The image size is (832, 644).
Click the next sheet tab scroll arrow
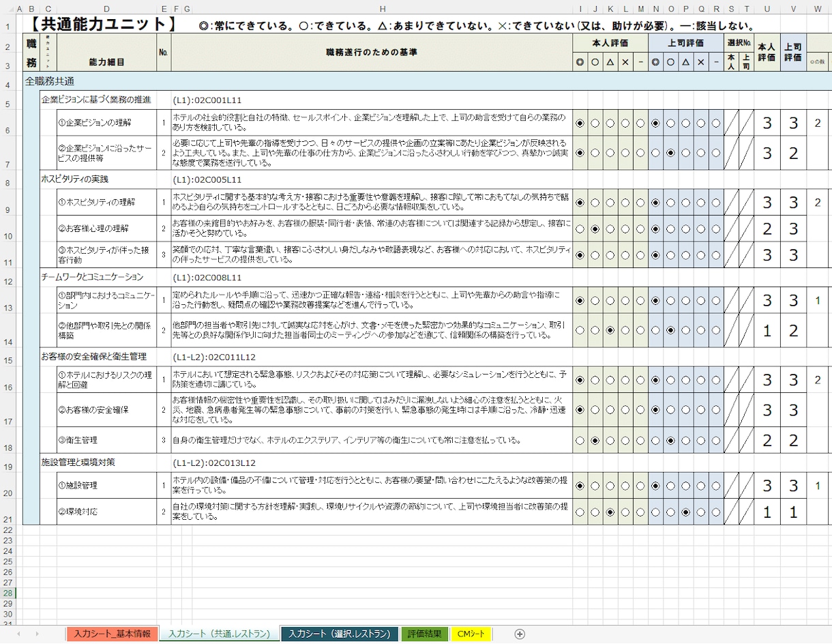(x=37, y=634)
